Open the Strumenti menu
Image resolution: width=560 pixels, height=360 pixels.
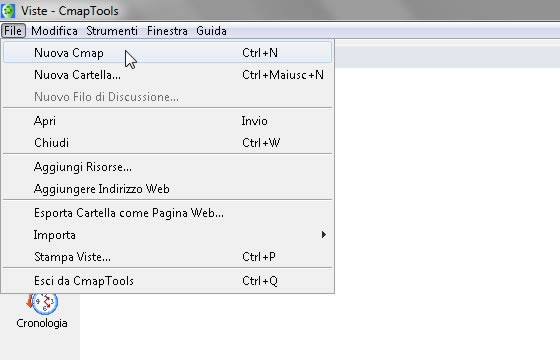click(112, 31)
